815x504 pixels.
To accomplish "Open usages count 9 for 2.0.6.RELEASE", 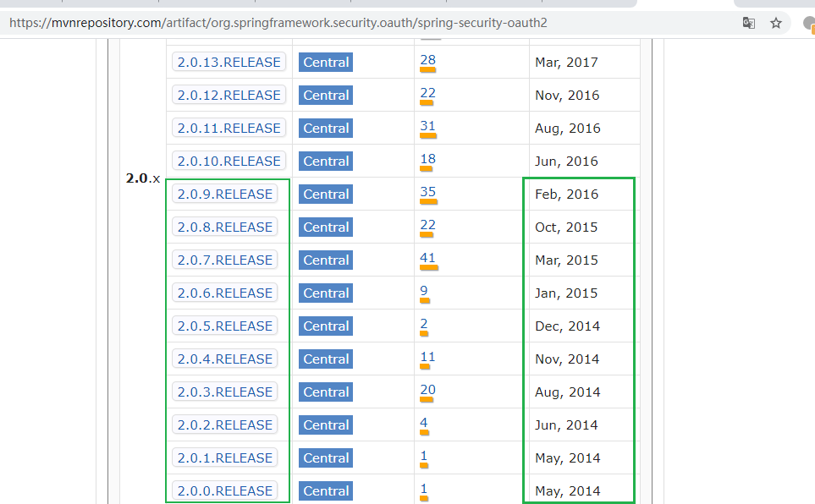I will point(424,291).
